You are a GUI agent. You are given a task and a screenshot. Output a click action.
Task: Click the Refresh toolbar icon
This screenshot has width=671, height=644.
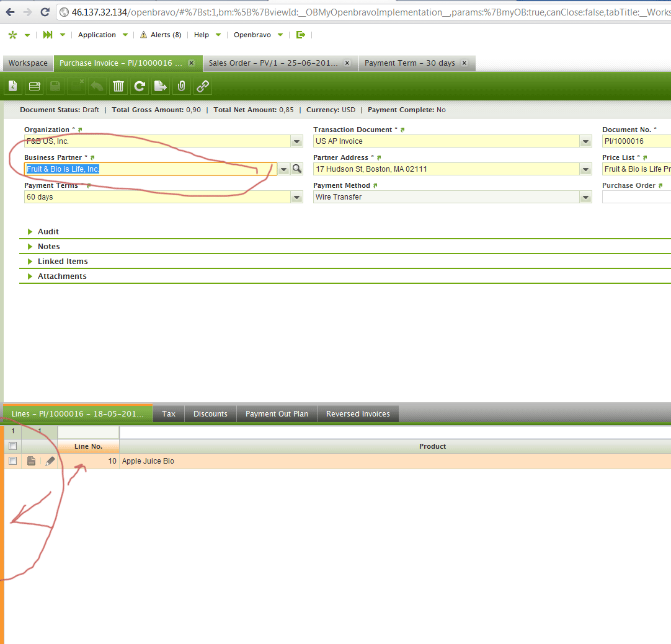139,86
